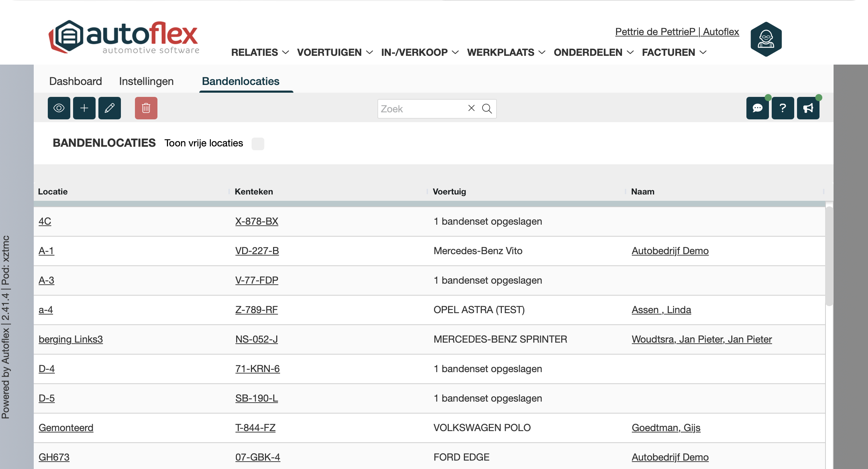Clear the search field with X
Viewport: 868px width, 469px height.
point(472,108)
